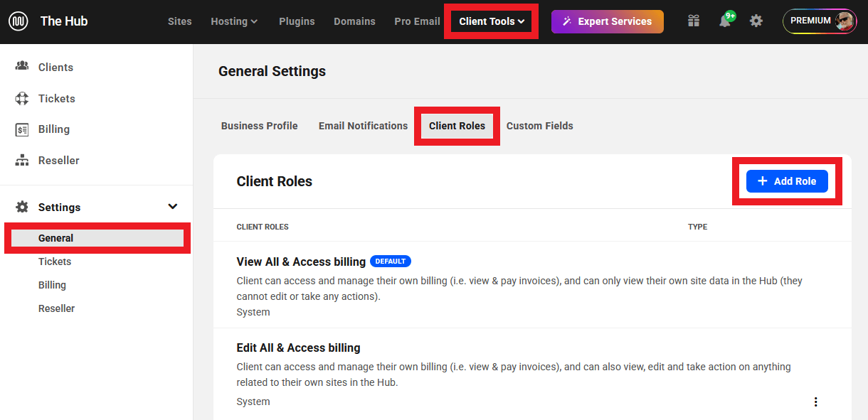Click the WPMU DEV logo icon
Screen dimensions: 868x420
point(18,21)
